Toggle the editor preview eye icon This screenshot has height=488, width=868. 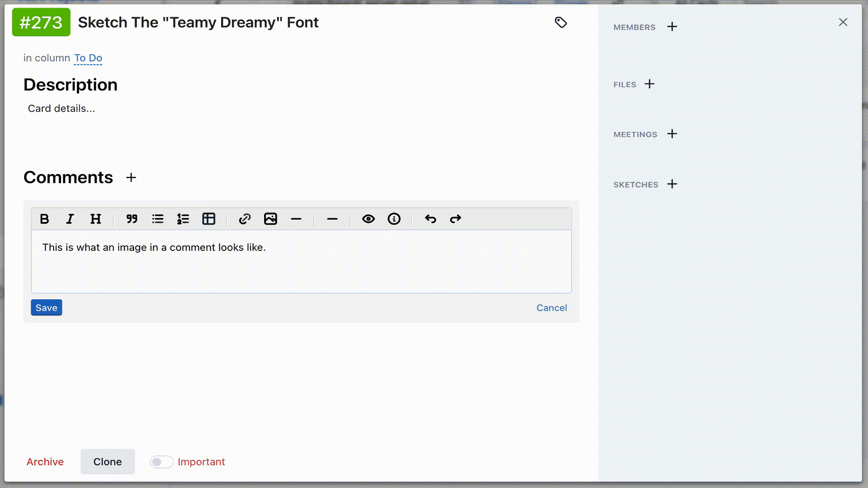(x=368, y=219)
